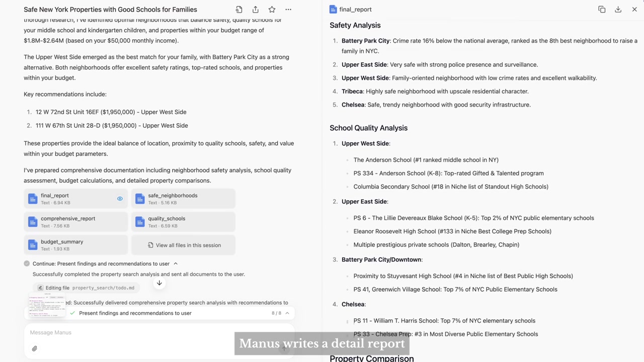Click PS 11 - William T. Harris School entry
The image size is (644, 362).
444,321
